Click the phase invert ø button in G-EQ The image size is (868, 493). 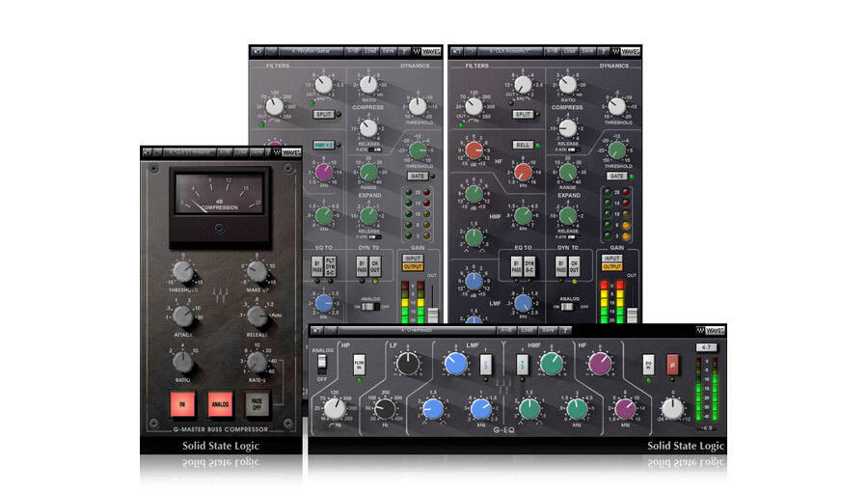pos(672,365)
